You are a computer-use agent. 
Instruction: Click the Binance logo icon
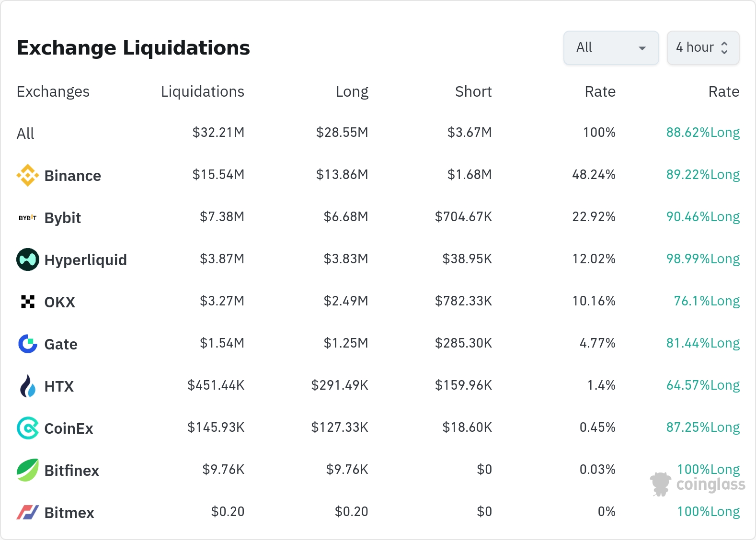pos(28,175)
